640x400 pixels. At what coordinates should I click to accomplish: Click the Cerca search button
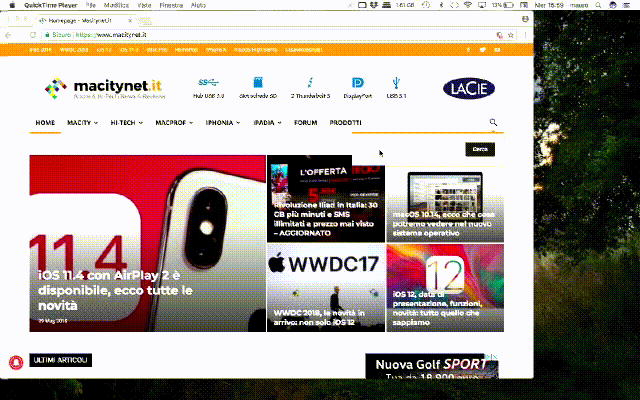pyautogui.click(x=480, y=149)
